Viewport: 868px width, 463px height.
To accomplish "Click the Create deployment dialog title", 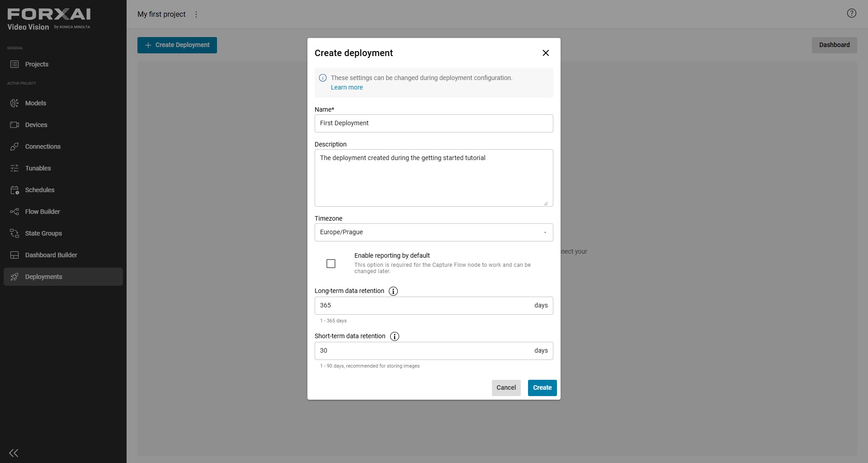I will [x=354, y=53].
